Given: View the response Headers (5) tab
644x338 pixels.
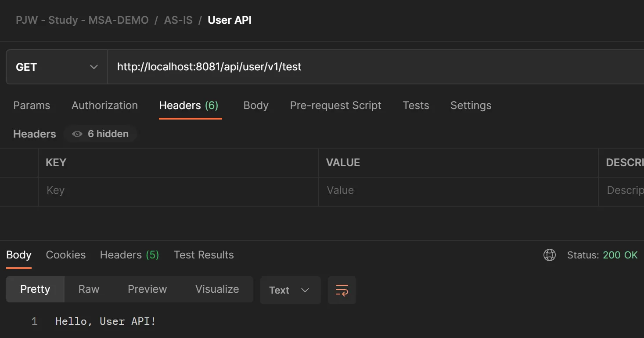Looking at the screenshot, I should point(129,255).
